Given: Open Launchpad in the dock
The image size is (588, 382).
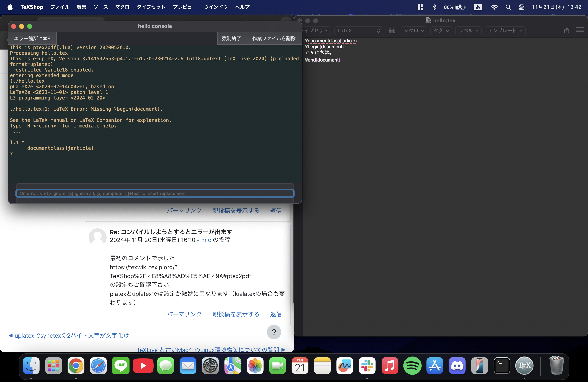Looking at the screenshot, I should click(54, 365).
